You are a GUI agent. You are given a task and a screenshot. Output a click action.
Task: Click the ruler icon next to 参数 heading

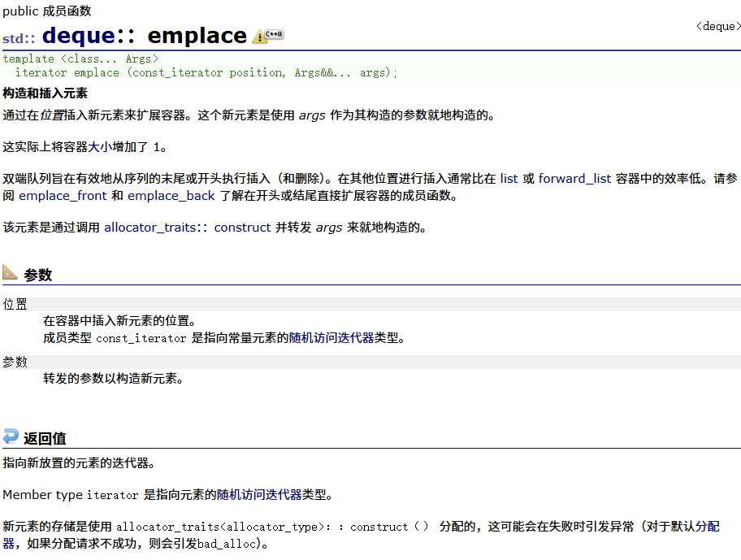coord(10,272)
